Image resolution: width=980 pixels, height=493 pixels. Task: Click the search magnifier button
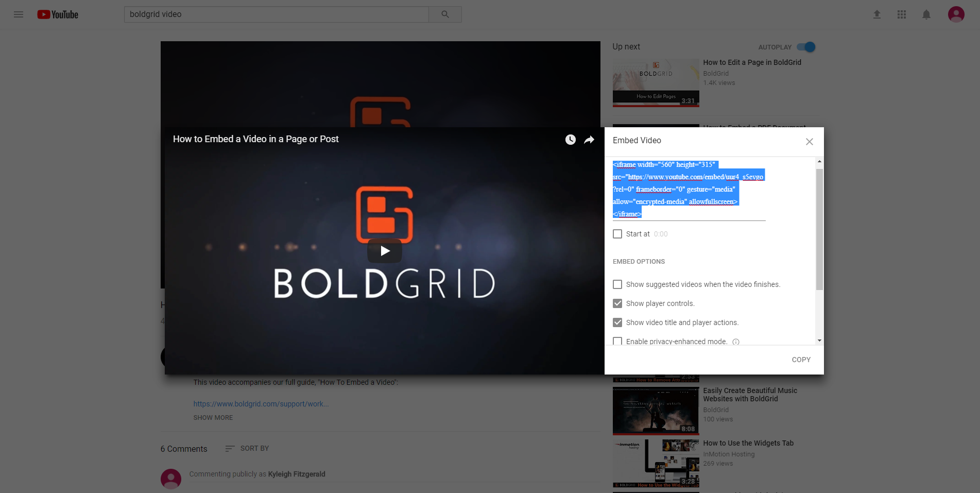445,14
